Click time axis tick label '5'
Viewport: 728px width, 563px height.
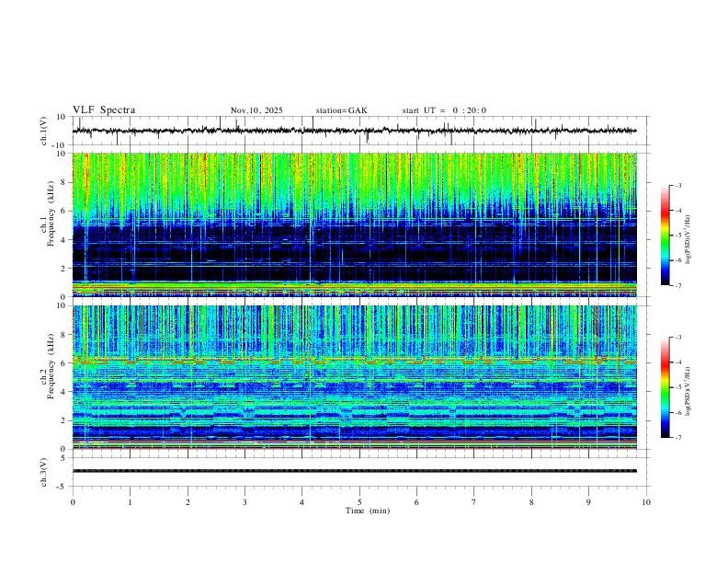[x=359, y=502]
